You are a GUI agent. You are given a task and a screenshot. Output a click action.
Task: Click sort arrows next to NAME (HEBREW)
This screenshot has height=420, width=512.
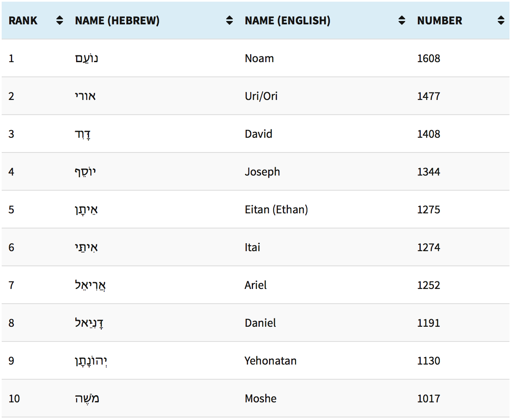(x=229, y=20)
